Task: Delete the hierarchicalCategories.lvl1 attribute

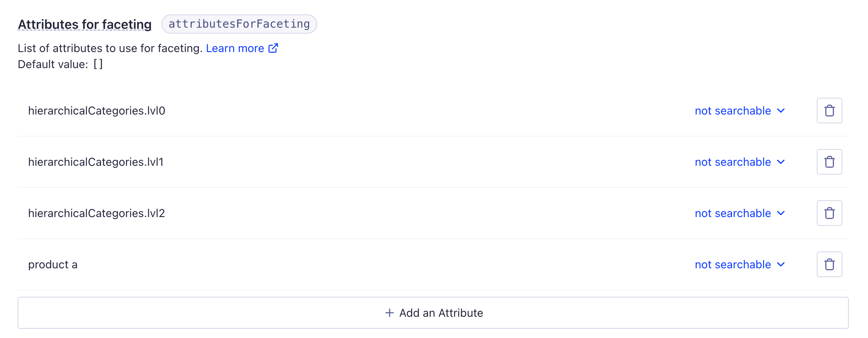Action: point(829,162)
